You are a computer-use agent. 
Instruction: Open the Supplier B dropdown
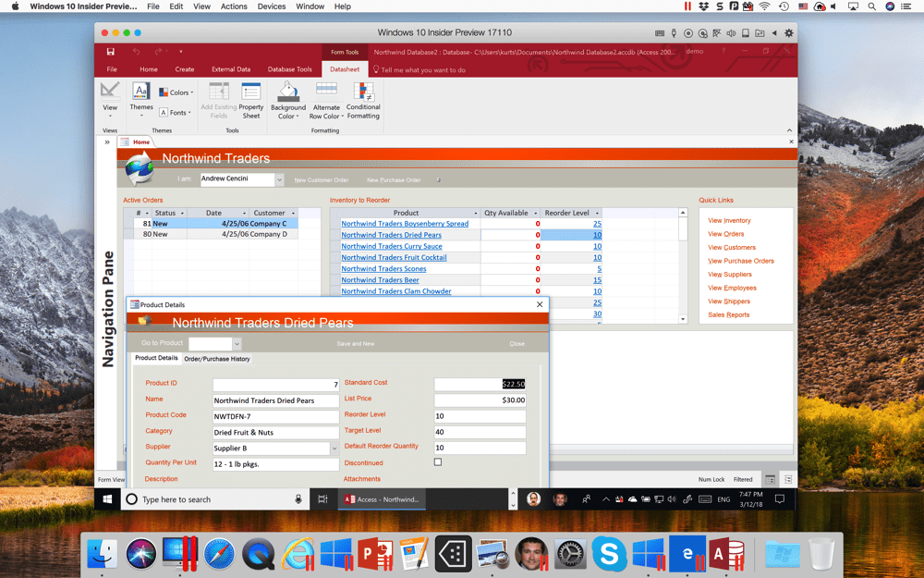click(x=336, y=447)
